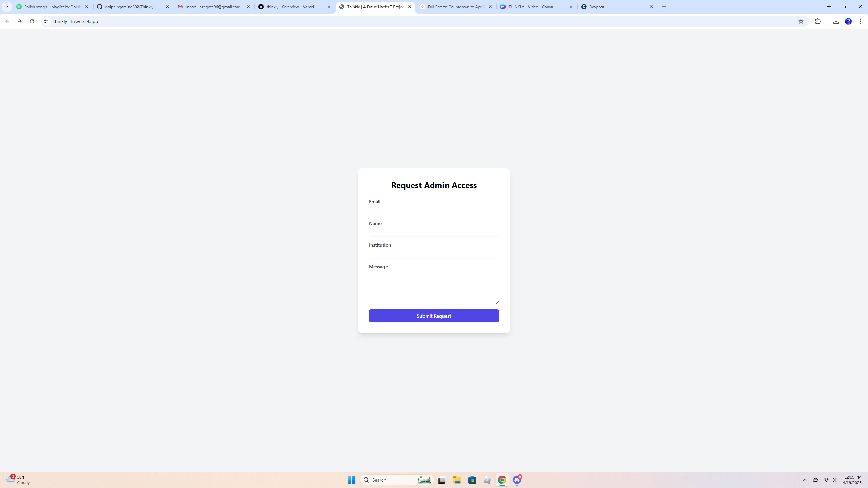Expand the tab search dropdown arrow
Viewport: 868px width, 488px height.
(7, 7)
